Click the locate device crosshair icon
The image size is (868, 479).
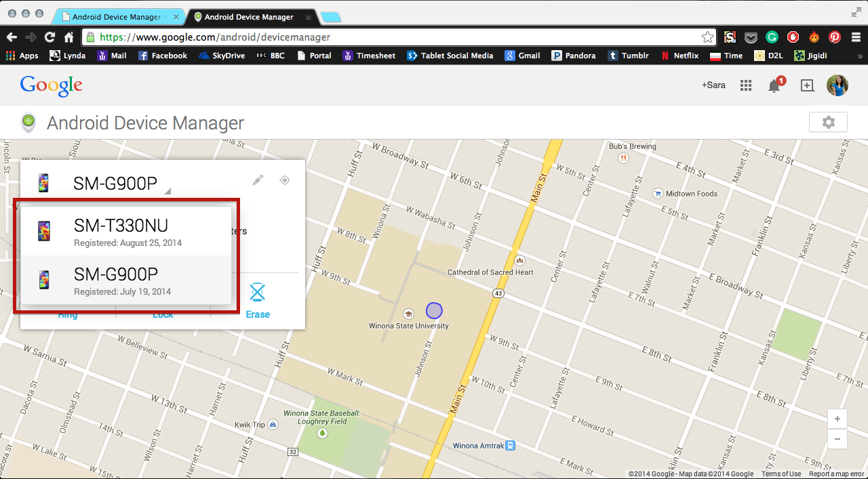tap(285, 180)
